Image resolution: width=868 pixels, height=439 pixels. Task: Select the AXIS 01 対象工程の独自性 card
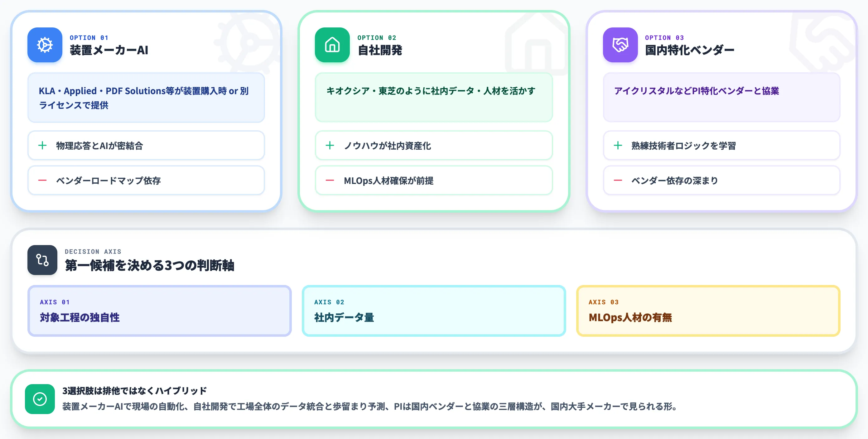[x=159, y=311]
